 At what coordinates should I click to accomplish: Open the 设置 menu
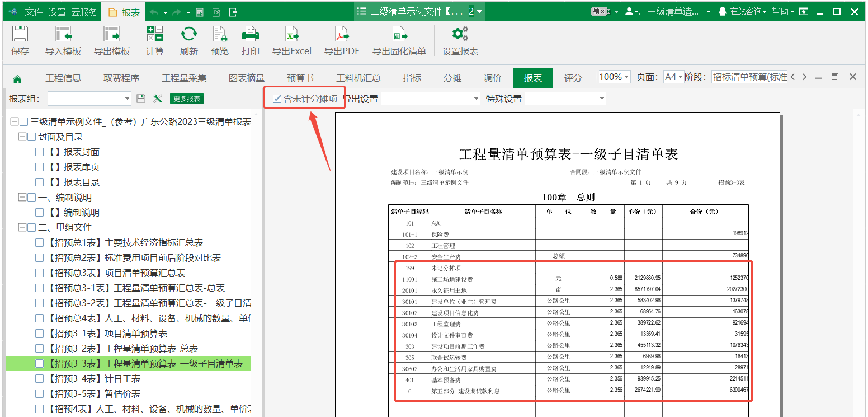click(57, 12)
